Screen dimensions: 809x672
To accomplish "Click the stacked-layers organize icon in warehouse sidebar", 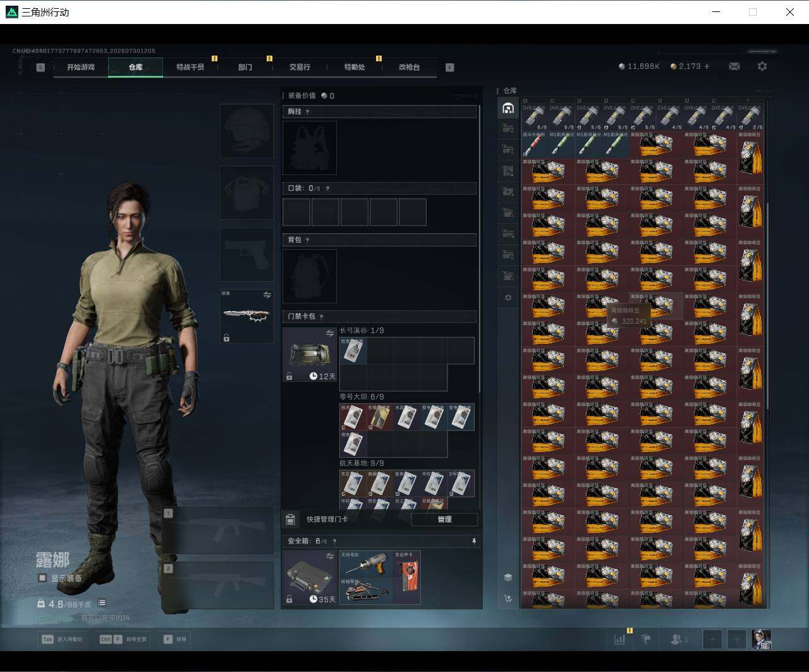I will click(508, 577).
